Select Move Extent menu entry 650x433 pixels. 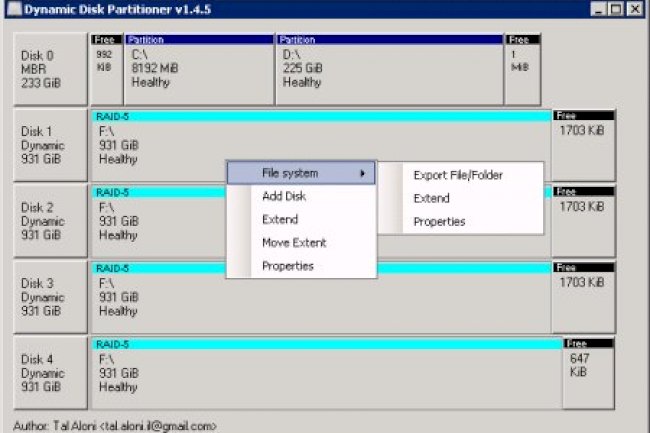tap(294, 243)
